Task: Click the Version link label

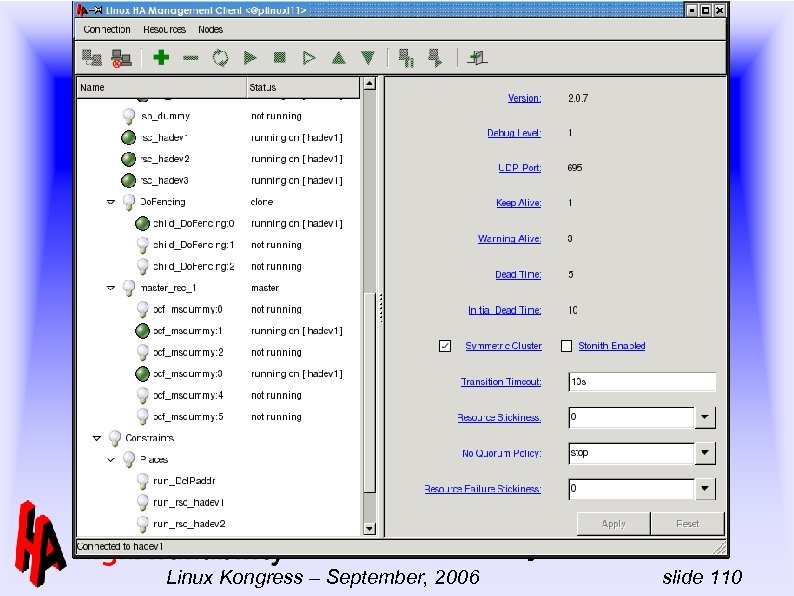Action: coord(524,98)
